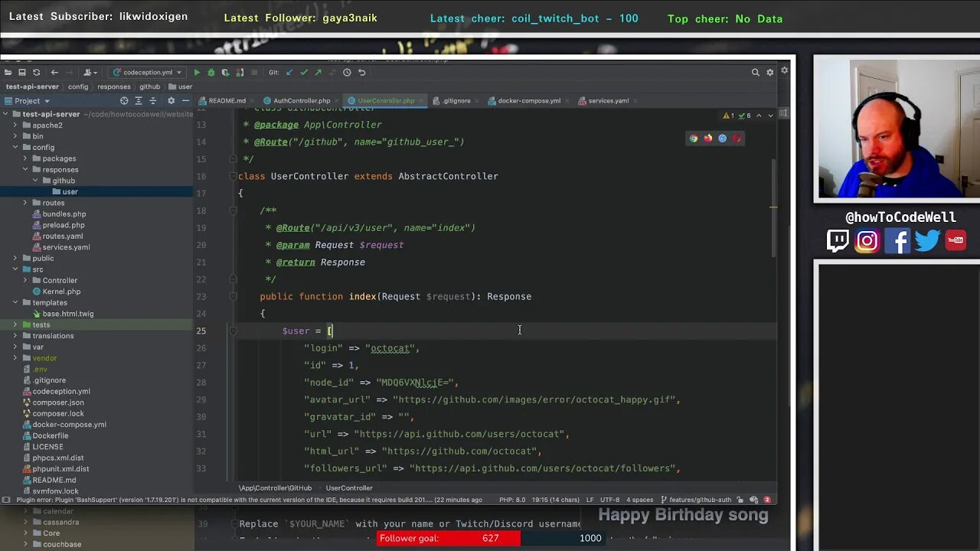Click Git commit green checkmark
980x551 pixels.
(304, 72)
